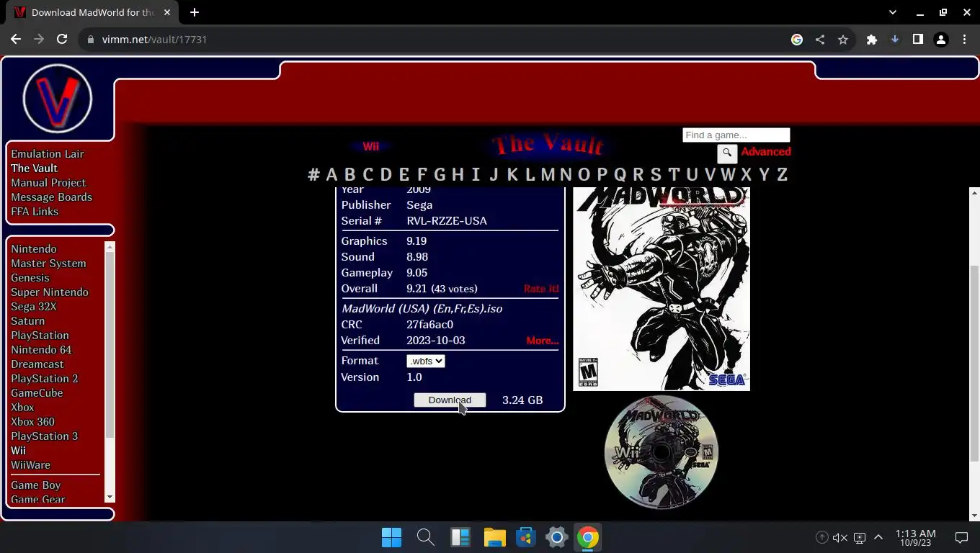Select Genesis console
Image resolution: width=980 pixels, height=553 pixels.
click(x=30, y=278)
